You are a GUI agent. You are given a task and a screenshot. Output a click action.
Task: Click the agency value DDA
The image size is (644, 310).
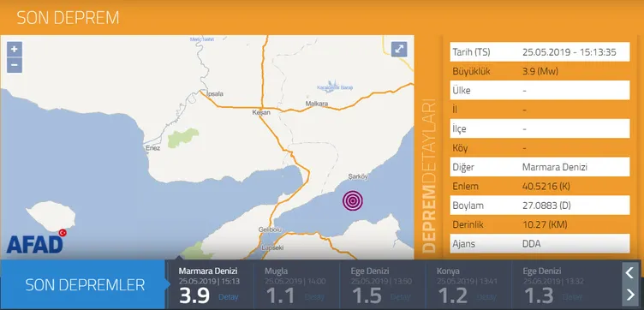(x=532, y=244)
